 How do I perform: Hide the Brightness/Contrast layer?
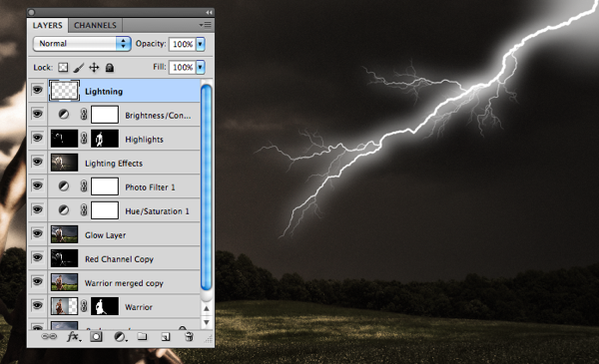pos(38,114)
